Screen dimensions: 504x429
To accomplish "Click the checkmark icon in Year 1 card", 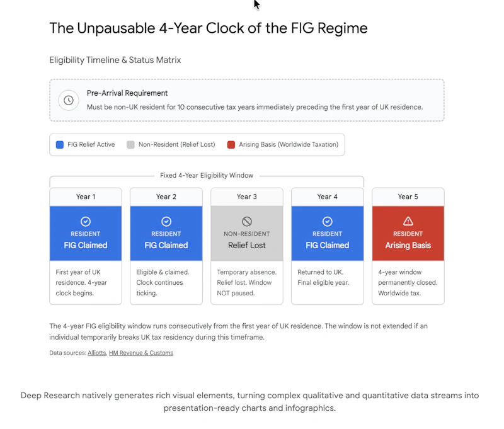I will [x=86, y=221].
